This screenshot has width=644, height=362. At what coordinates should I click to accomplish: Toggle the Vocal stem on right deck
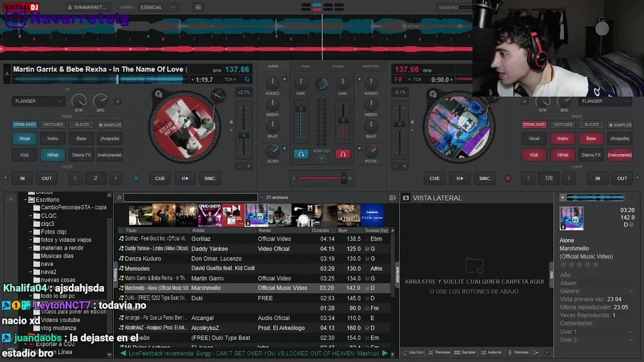tap(534, 138)
